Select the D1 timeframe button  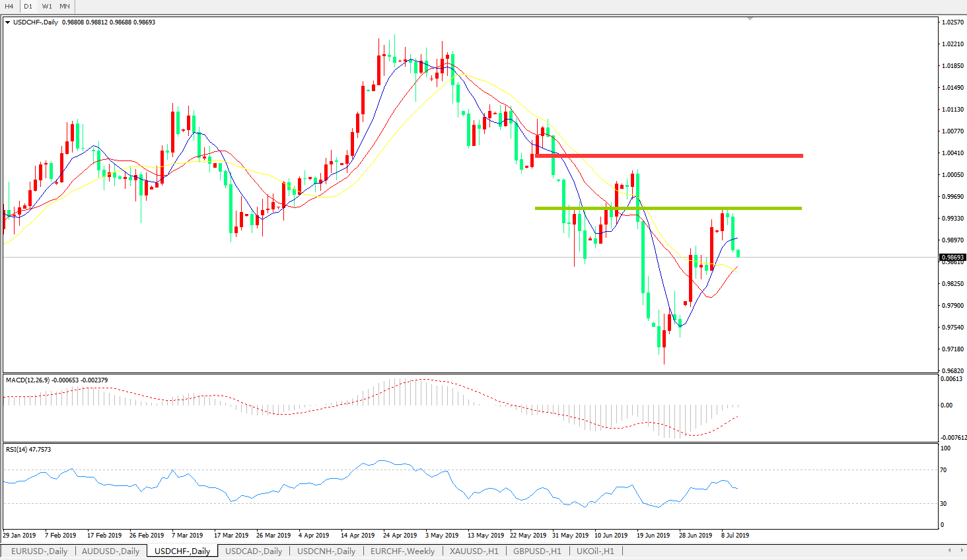(x=28, y=6)
